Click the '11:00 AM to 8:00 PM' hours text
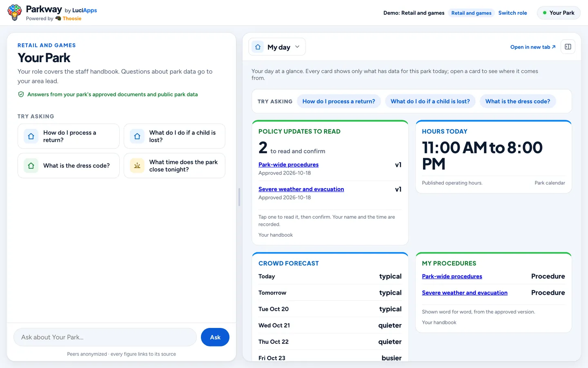 (x=482, y=155)
